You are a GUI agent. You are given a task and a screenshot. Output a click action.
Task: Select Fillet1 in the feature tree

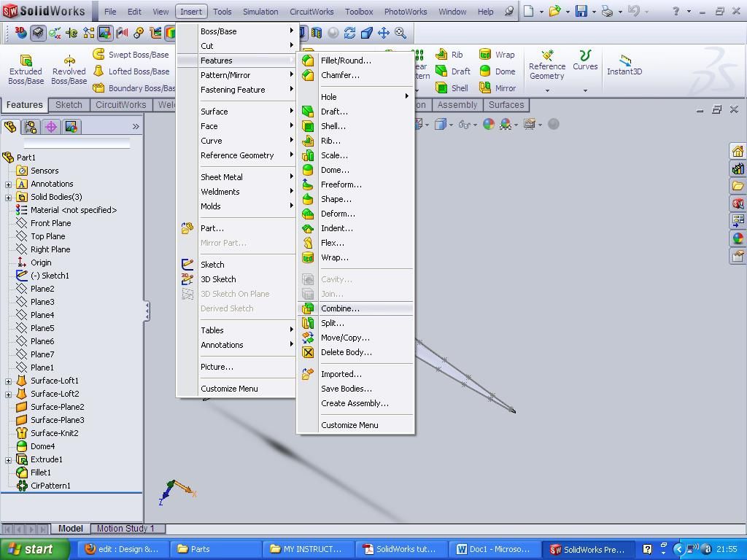pos(41,472)
